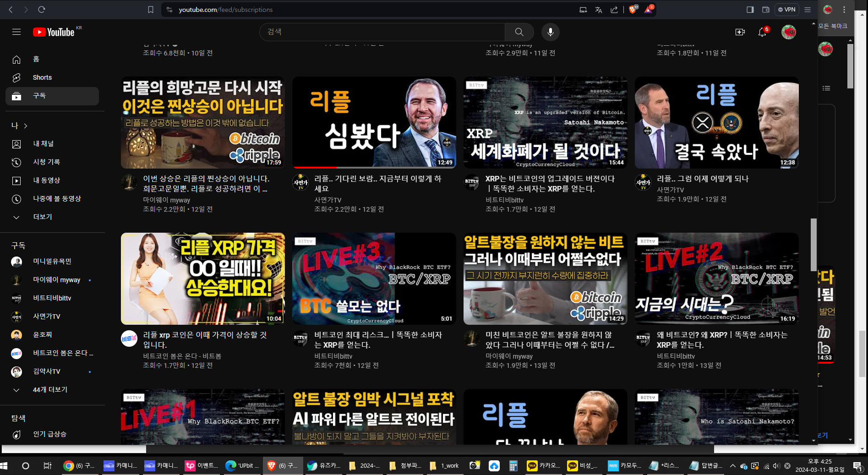Reload the page with the refresh icon
This screenshot has height=475, width=868.
[41, 9]
